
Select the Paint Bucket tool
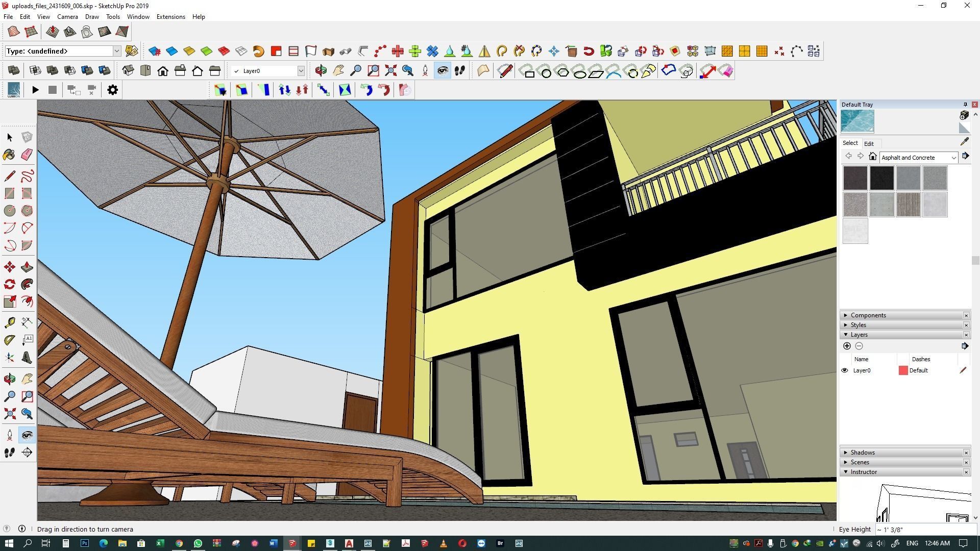coord(9,155)
